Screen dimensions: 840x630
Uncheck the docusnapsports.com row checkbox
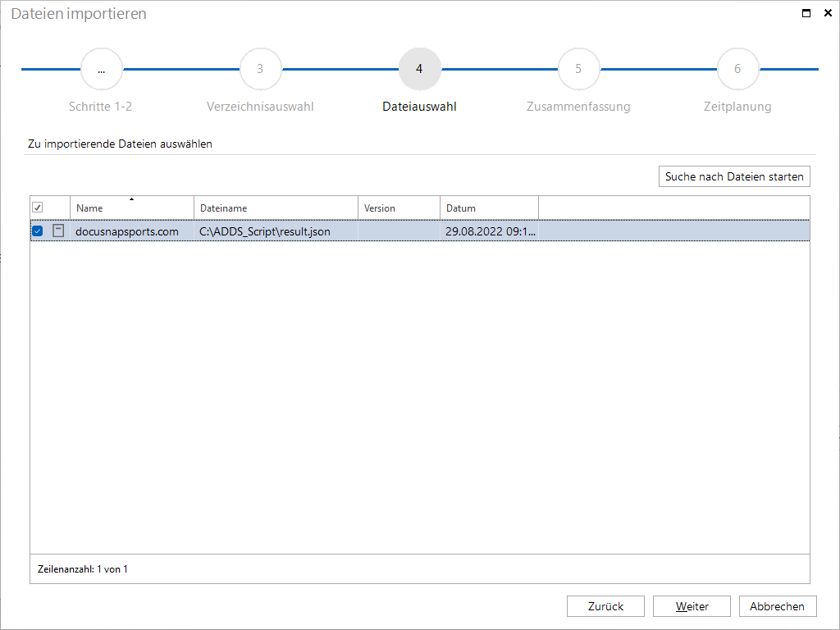[38, 231]
